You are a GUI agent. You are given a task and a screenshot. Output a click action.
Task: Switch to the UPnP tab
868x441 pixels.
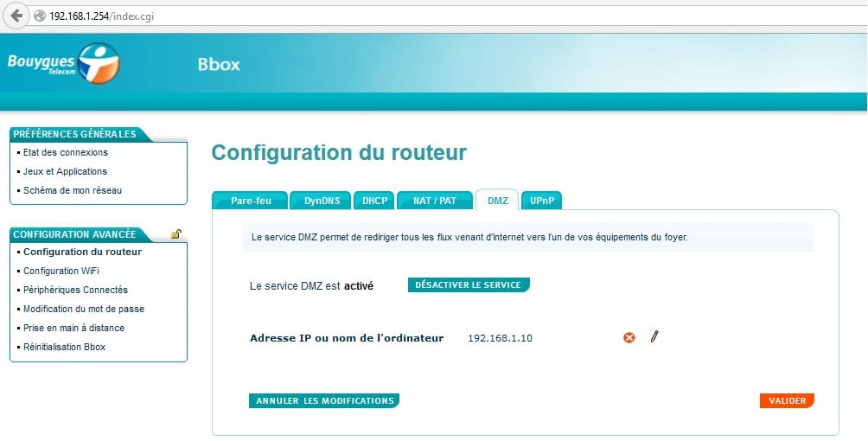pos(542,201)
